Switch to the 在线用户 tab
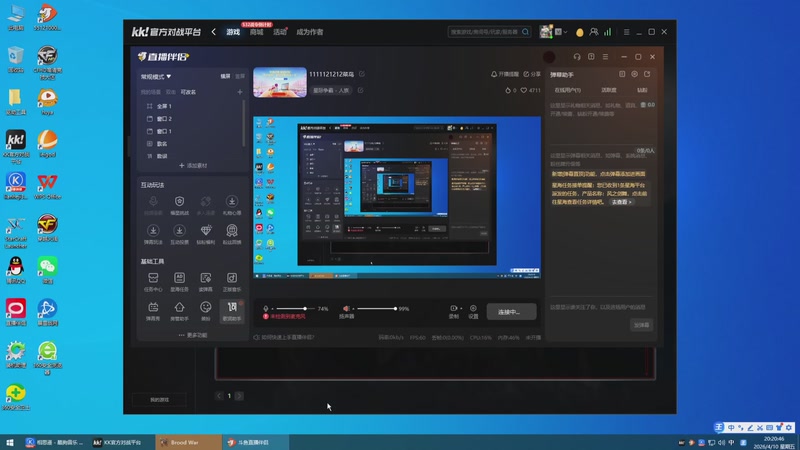This screenshot has height=450, width=800. [x=567, y=90]
